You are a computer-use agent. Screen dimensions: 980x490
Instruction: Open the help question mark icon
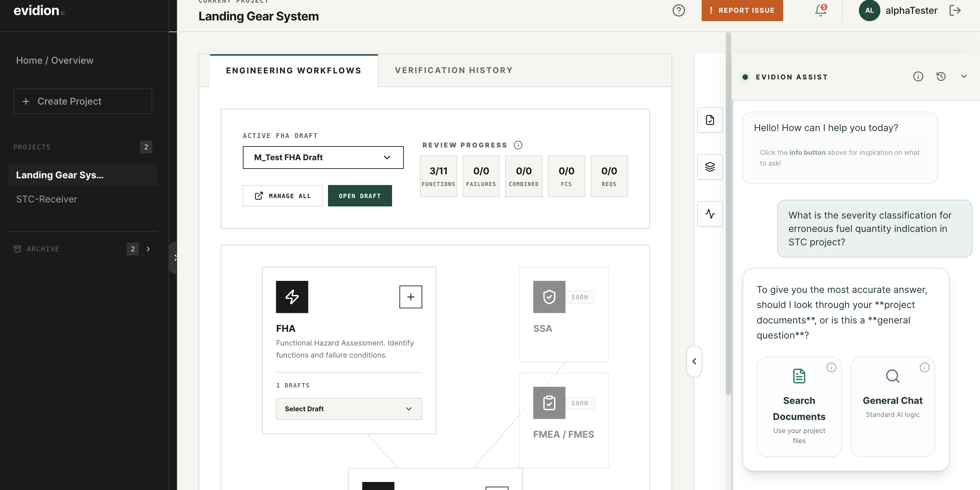(x=679, y=11)
